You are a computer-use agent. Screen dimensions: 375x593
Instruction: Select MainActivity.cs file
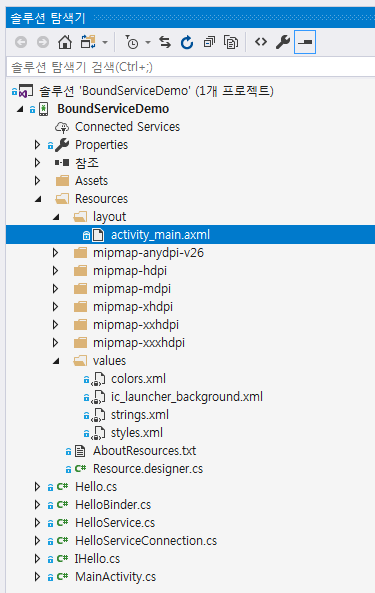click(x=115, y=577)
